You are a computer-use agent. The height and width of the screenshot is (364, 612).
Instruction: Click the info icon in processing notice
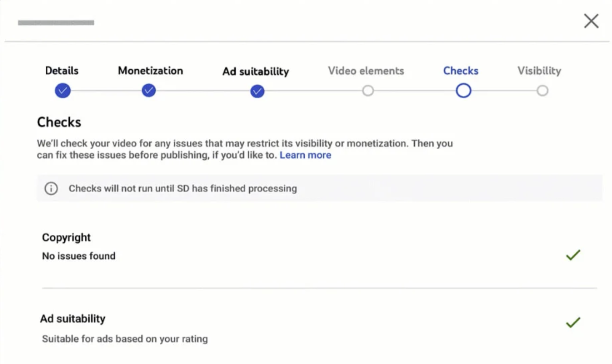51,189
